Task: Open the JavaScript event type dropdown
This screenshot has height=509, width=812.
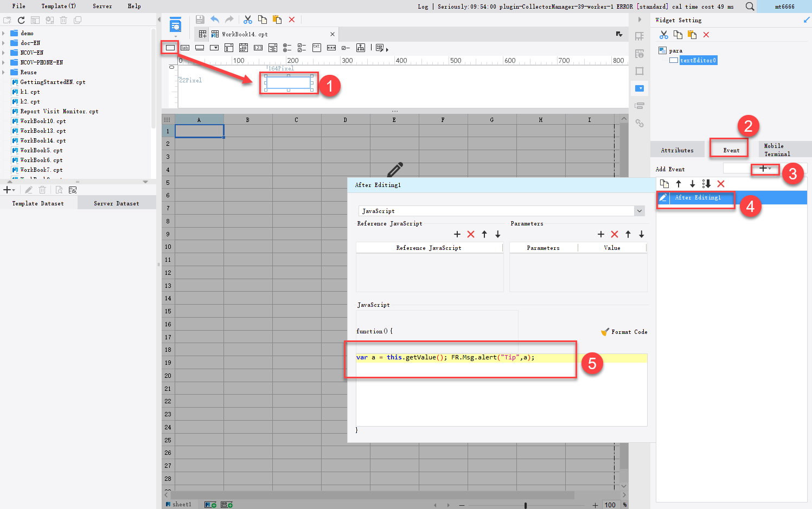Action: tap(640, 210)
